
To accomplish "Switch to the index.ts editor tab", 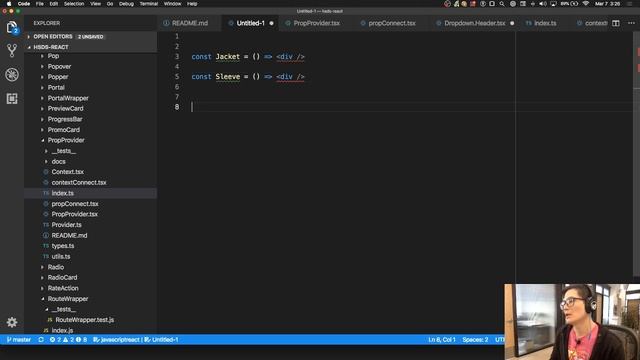I will [545, 23].
